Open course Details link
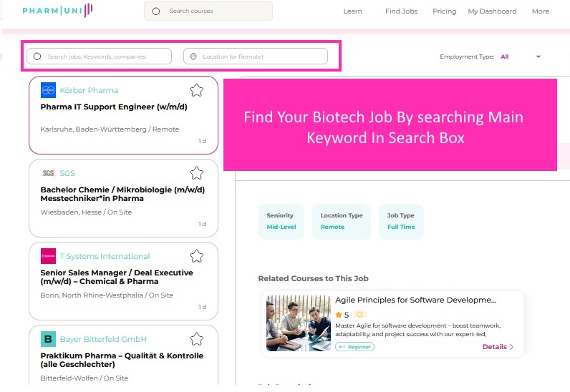570x392 pixels. tap(494, 347)
